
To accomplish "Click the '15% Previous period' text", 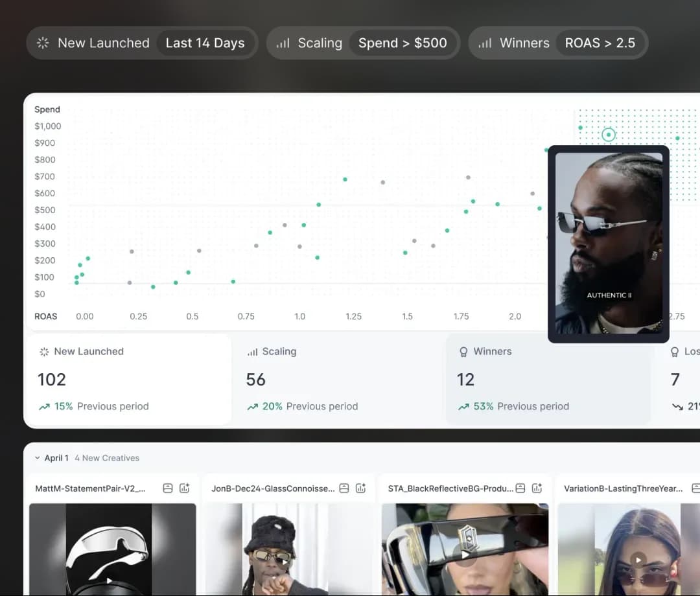I will click(101, 406).
